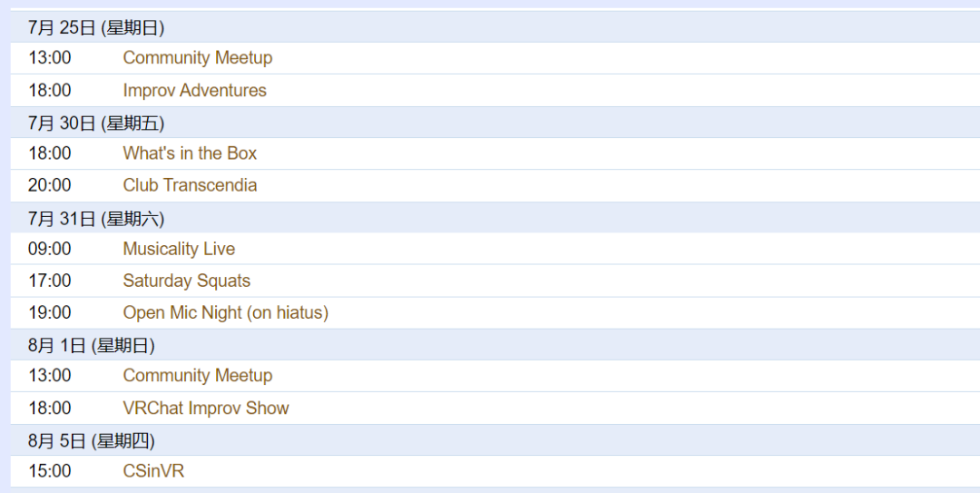
Task: Select the 17:00 time of Saturday Squats
Action: pyautogui.click(x=50, y=281)
